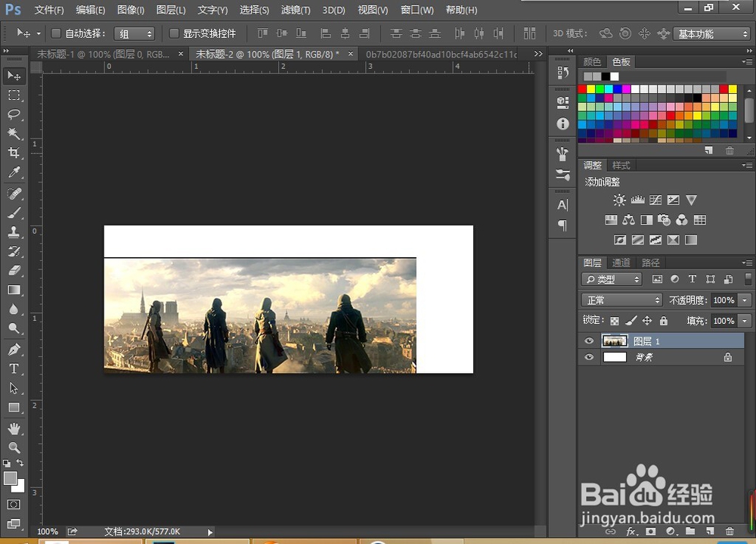Open the 组 auto-select dropdown
Image resolution: width=756 pixels, height=544 pixels.
pyautogui.click(x=134, y=34)
